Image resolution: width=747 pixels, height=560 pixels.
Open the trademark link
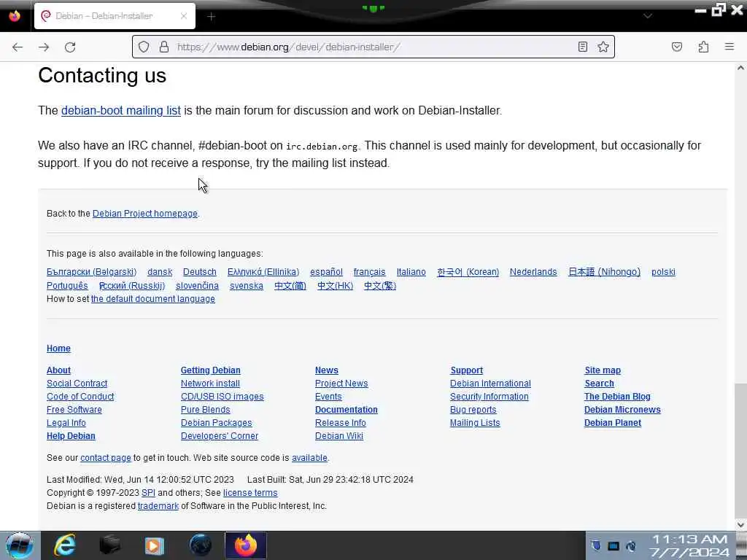pyautogui.click(x=158, y=506)
